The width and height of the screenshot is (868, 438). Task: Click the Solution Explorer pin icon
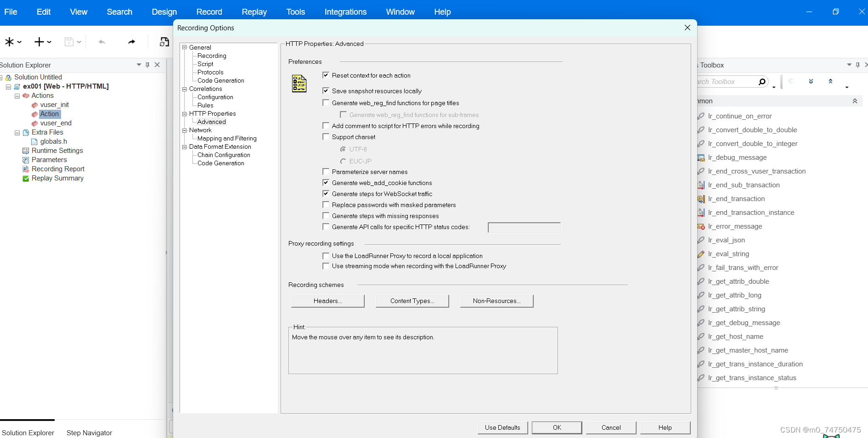tap(147, 65)
